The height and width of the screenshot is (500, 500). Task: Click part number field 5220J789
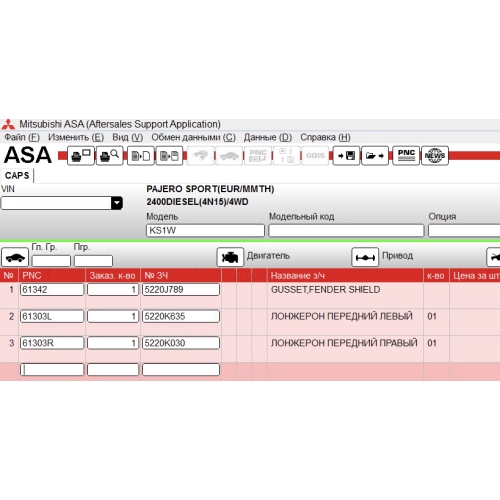181,289
